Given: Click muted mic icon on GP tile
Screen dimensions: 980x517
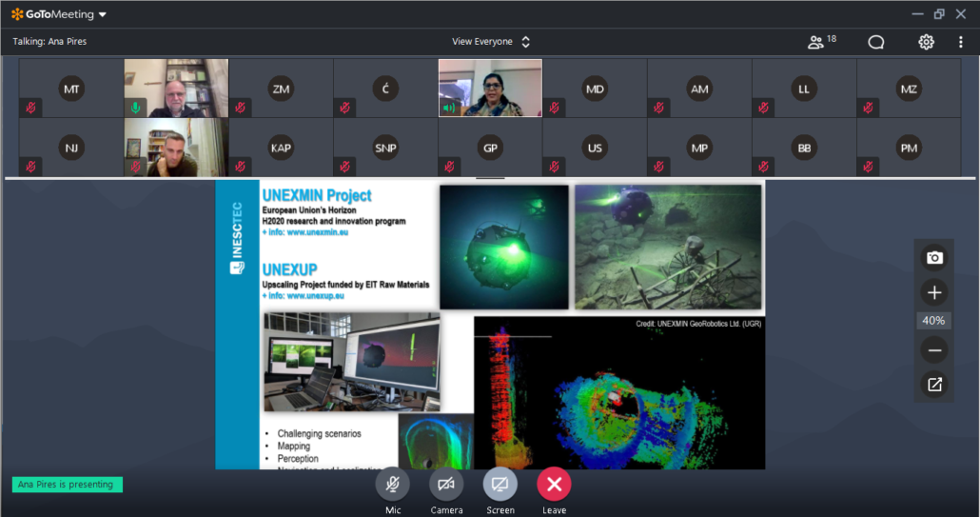Looking at the screenshot, I should click(x=449, y=167).
